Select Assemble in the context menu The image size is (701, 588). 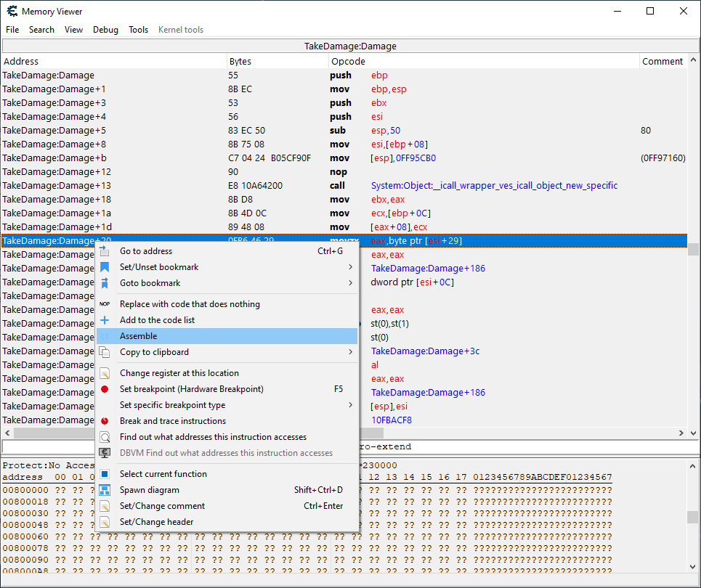[227, 336]
